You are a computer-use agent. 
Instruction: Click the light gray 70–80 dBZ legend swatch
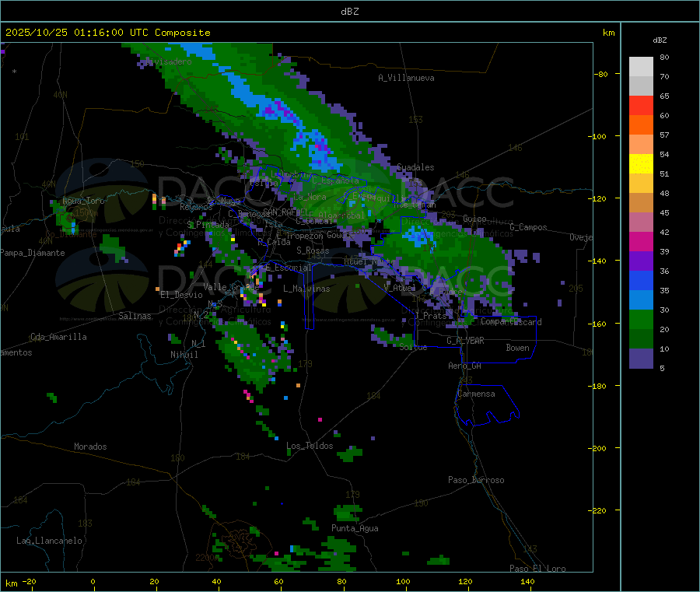641,67
